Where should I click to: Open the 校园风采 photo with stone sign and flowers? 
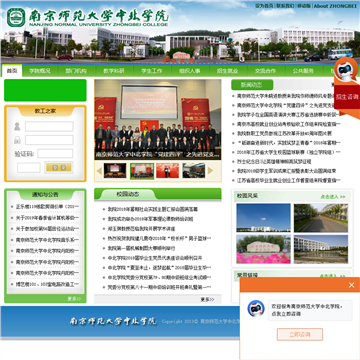point(263,249)
